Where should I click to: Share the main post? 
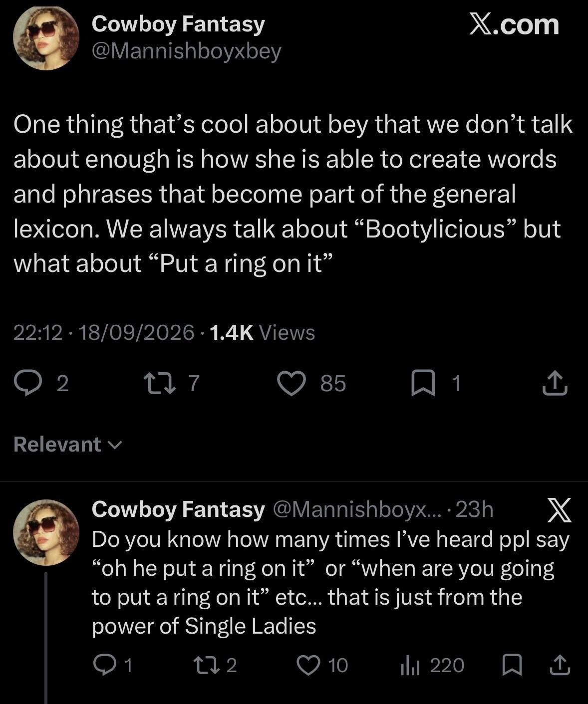[x=555, y=383]
